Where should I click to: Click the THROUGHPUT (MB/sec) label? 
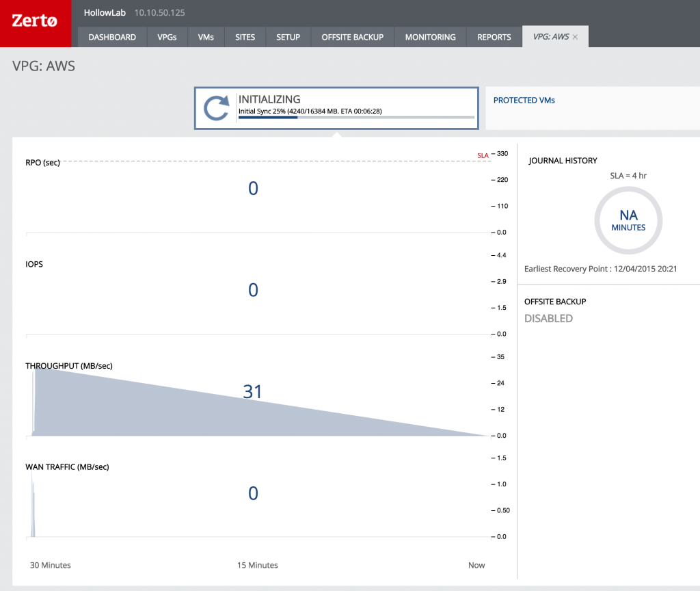69,366
